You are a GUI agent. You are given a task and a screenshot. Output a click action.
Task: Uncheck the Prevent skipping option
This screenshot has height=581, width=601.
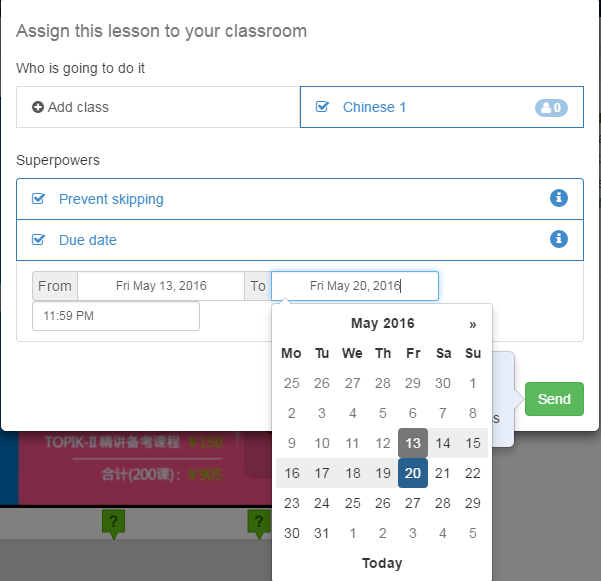coord(38,199)
